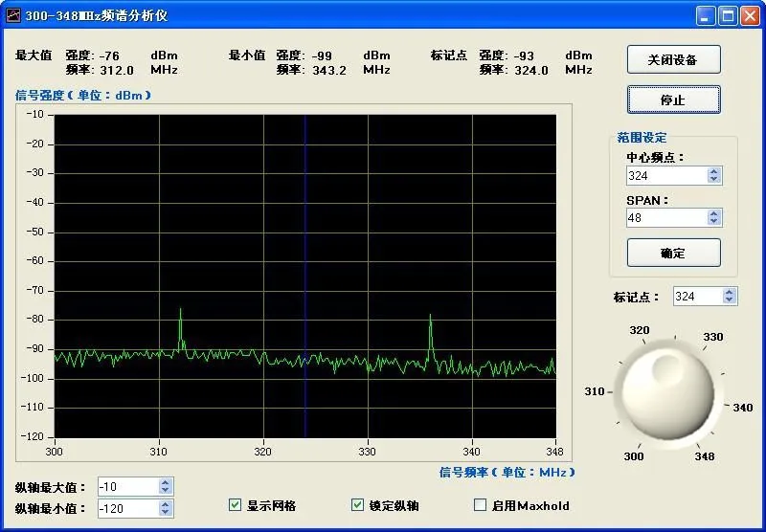Click the 范围设定 group label
766x532 pixels.
coord(642,137)
